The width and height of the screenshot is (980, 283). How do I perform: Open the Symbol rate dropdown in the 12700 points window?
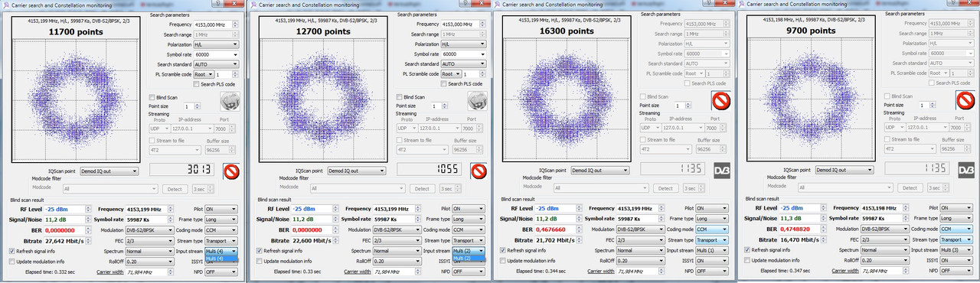[x=463, y=54]
